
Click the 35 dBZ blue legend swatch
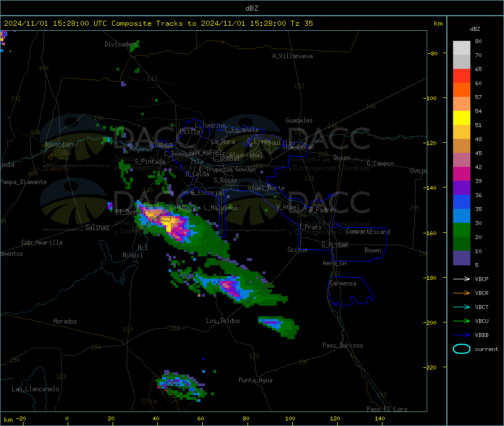tap(461, 202)
